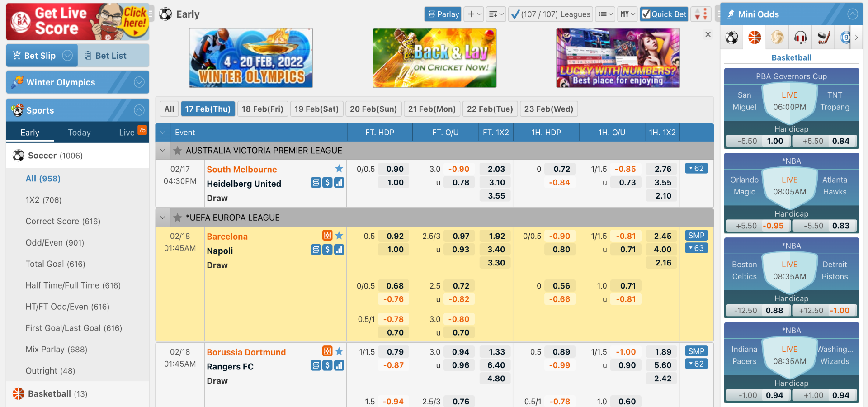Switch to the Early tab
This screenshot has width=868, height=407.
pos(30,133)
